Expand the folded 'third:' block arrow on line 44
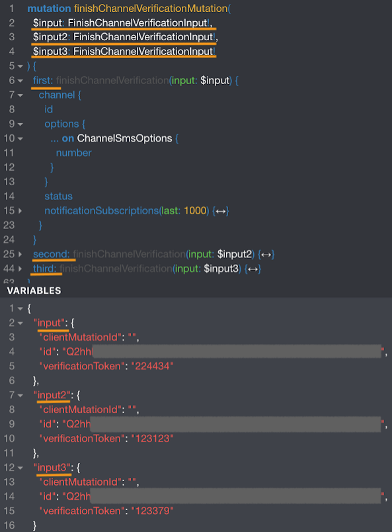 20,269
